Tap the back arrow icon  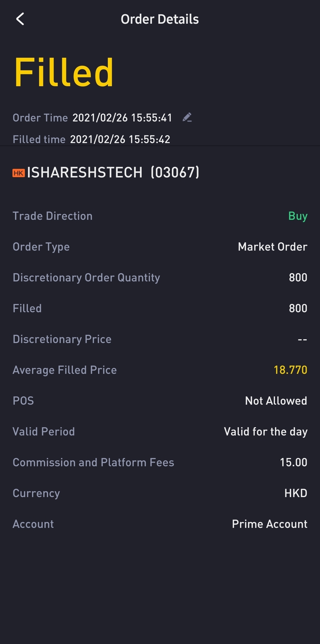pyautogui.click(x=20, y=19)
